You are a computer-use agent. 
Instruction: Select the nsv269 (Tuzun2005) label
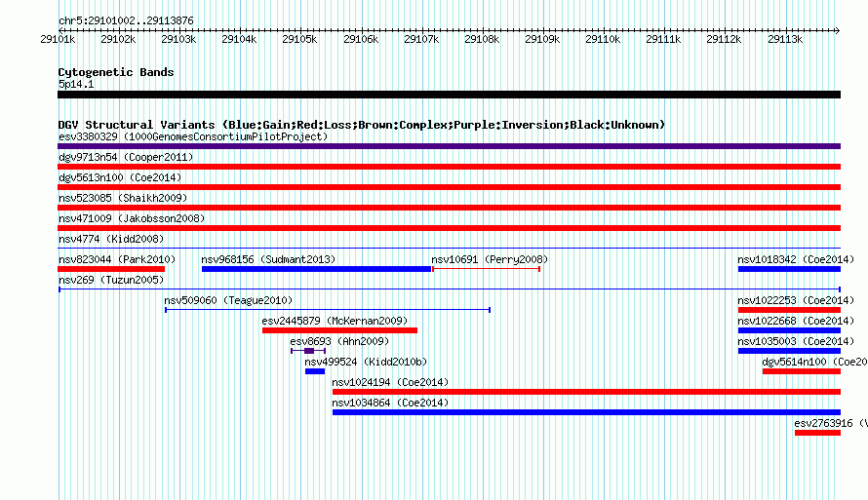(x=111, y=280)
